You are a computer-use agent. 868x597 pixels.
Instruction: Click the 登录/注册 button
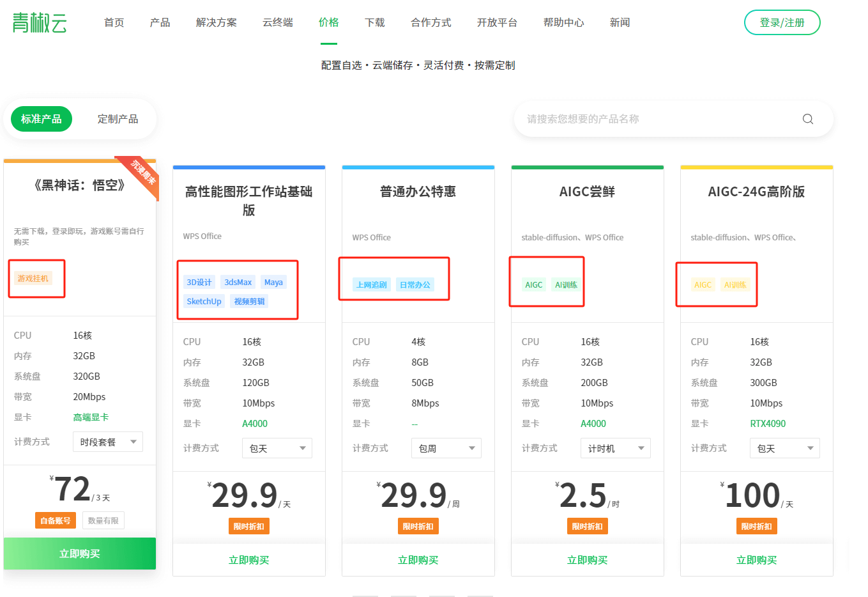[x=782, y=22]
